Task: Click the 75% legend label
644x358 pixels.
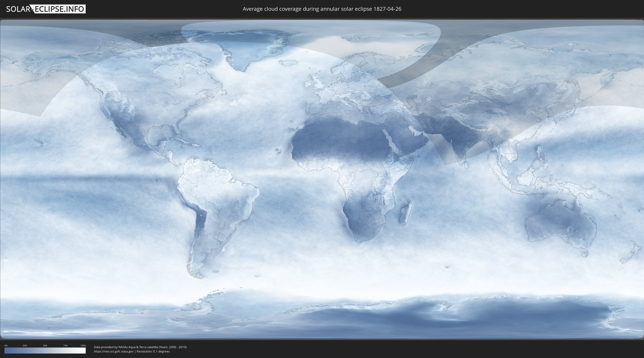Action: pos(65,345)
